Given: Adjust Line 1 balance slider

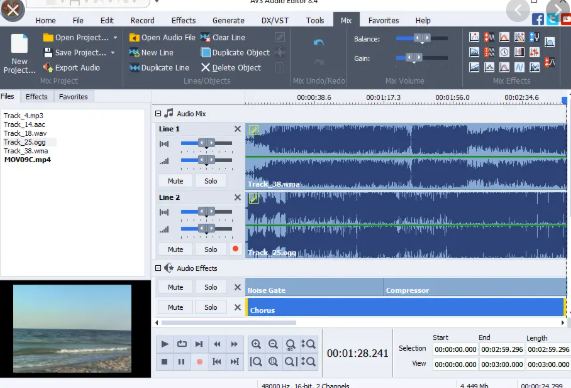Looking at the screenshot, I should point(206,143).
